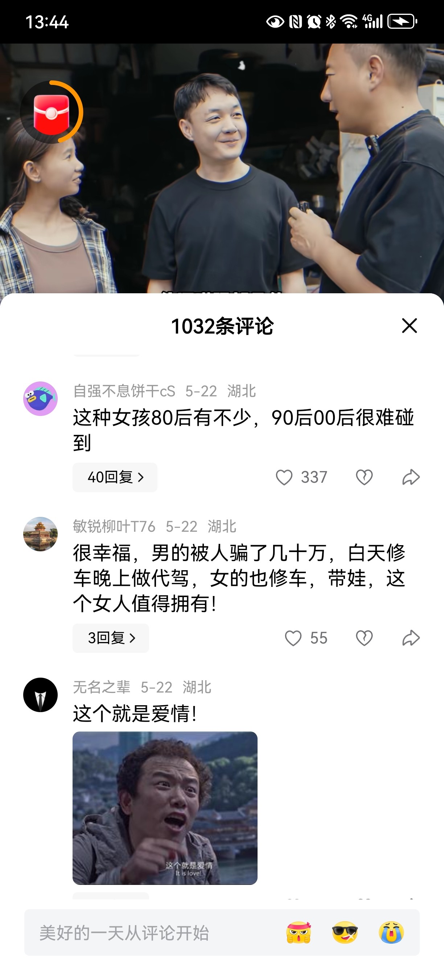Expand the 3回复 replies
Image resolution: width=444 pixels, height=980 pixels.
click(111, 638)
